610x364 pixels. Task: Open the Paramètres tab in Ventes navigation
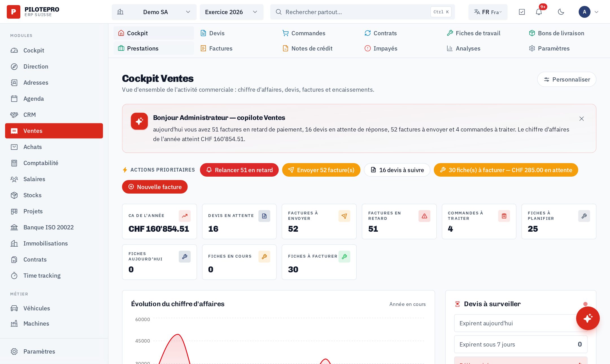click(x=565, y=49)
